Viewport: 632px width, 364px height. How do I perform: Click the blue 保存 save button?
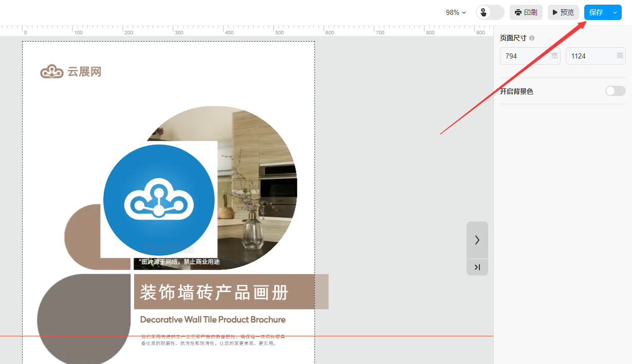596,12
